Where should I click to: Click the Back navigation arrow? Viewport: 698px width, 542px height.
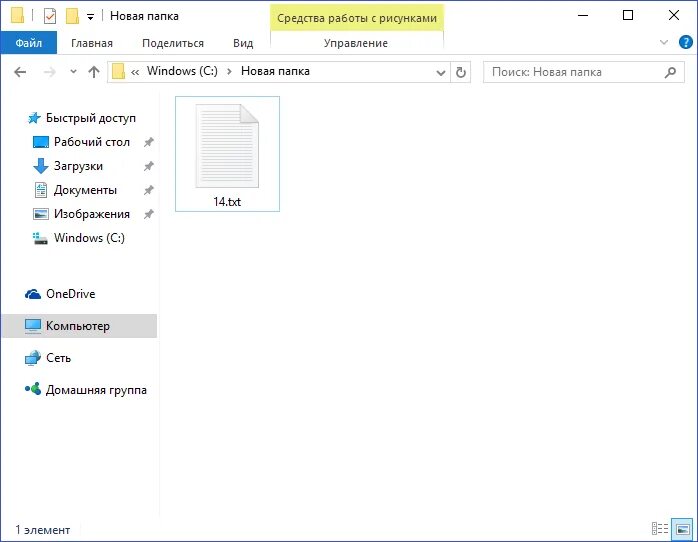(20, 72)
